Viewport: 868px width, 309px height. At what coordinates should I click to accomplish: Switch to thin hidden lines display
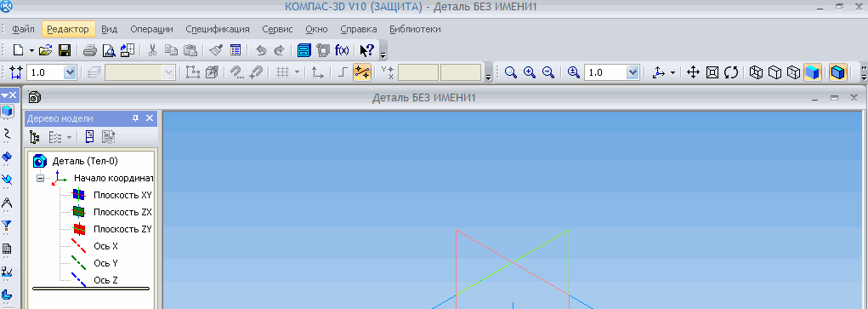pos(794,72)
